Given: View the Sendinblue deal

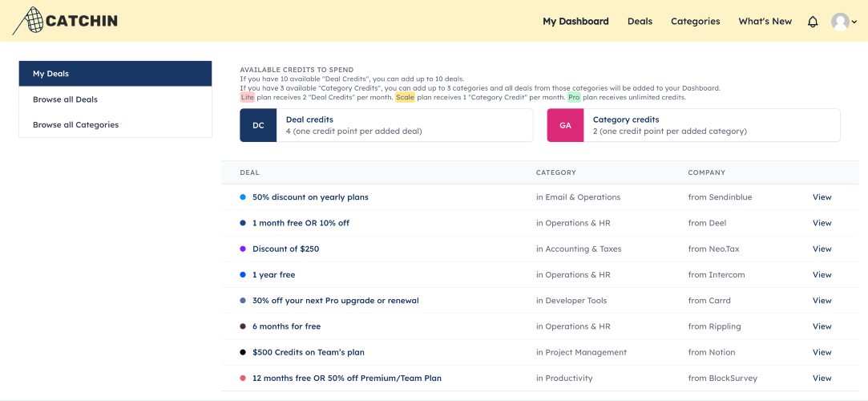Looking at the screenshot, I should 822,197.
